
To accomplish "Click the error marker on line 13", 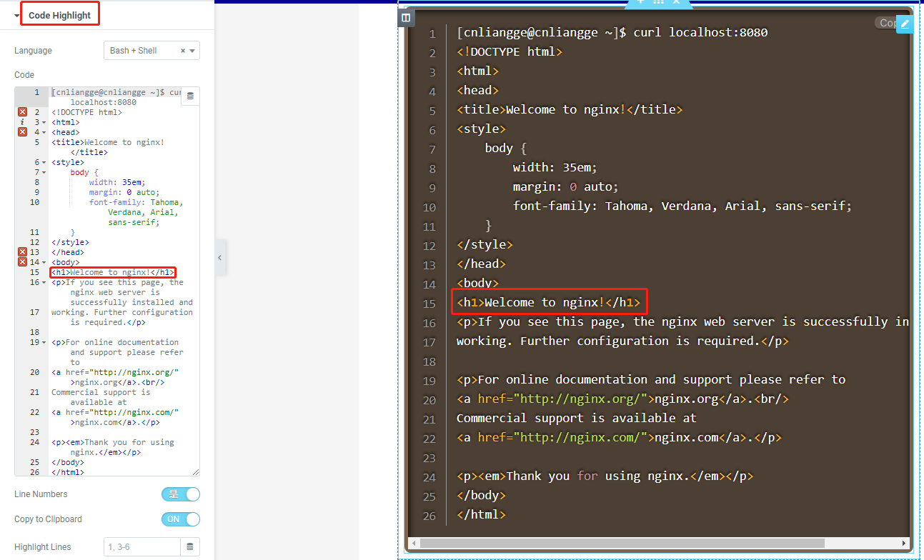I will [x=22, y=252].
